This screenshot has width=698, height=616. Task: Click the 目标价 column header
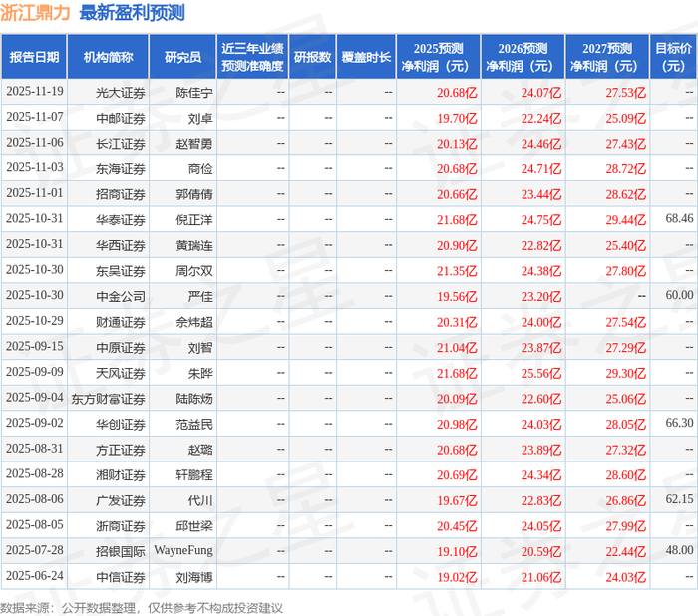coord(673,57)
